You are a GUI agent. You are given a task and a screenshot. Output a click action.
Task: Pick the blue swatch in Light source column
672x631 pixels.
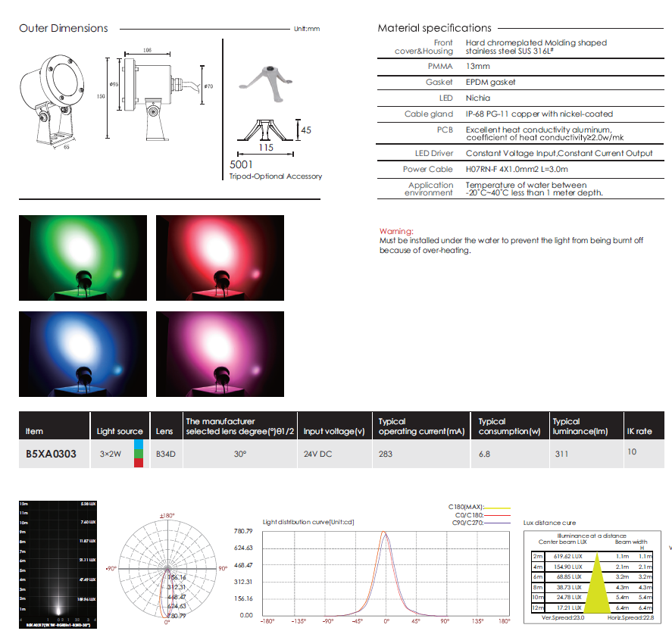[138, 444]
